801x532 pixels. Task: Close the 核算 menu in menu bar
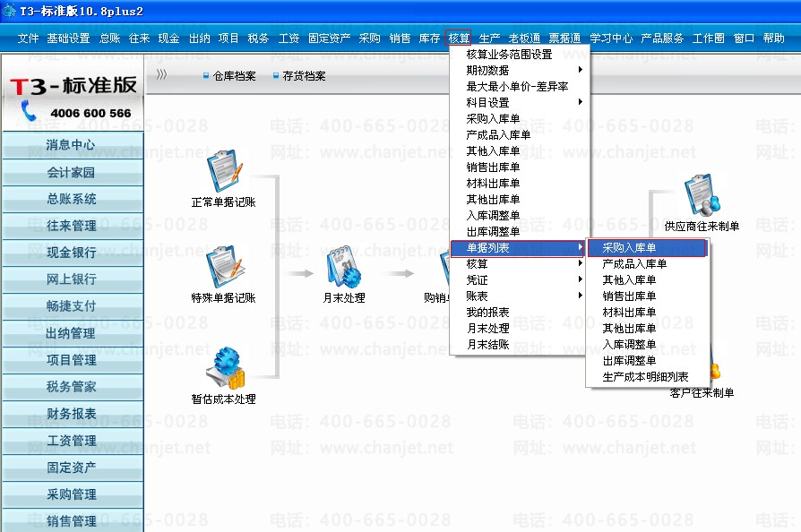pyautogui.click(x=458, y=39)
